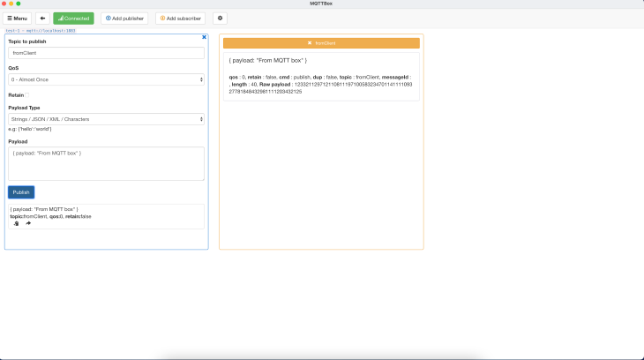Unsubscribe using the X on fromClient bar
The height and width of the screenshot is (360, 644).
pyautogui.click(x=309, y=42)
